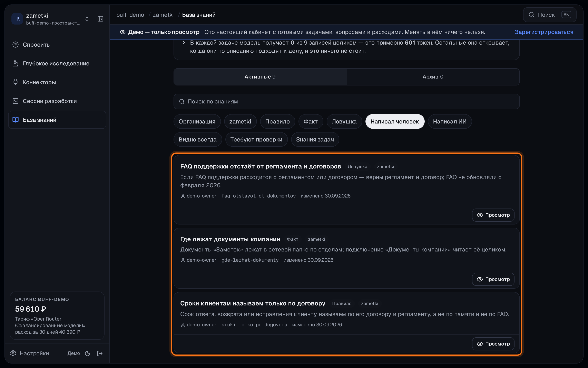
Task: Click the База знаний book icon
Action: [16, 120]
